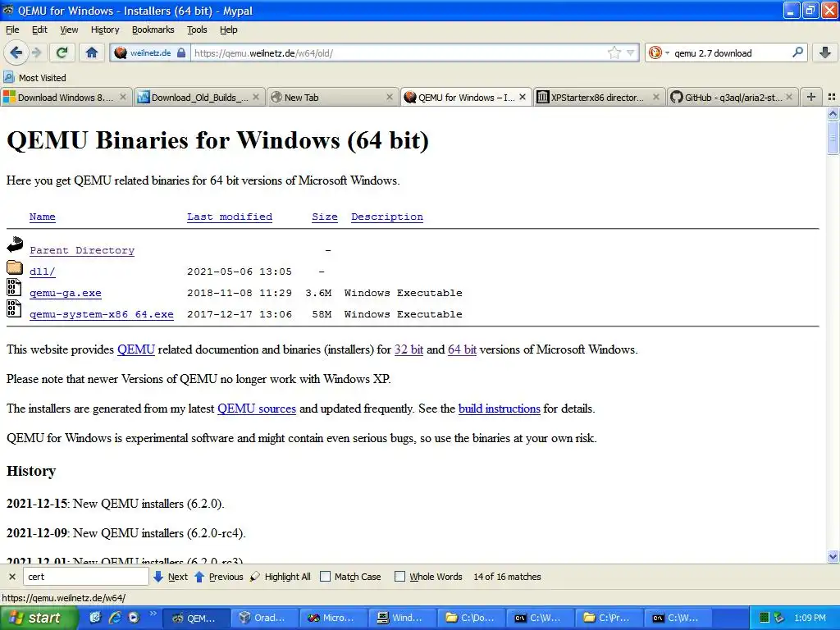Switch to the Oracle VirtualBox taskbar button
This screenshot has width=840, height=630.
point(264,618)
